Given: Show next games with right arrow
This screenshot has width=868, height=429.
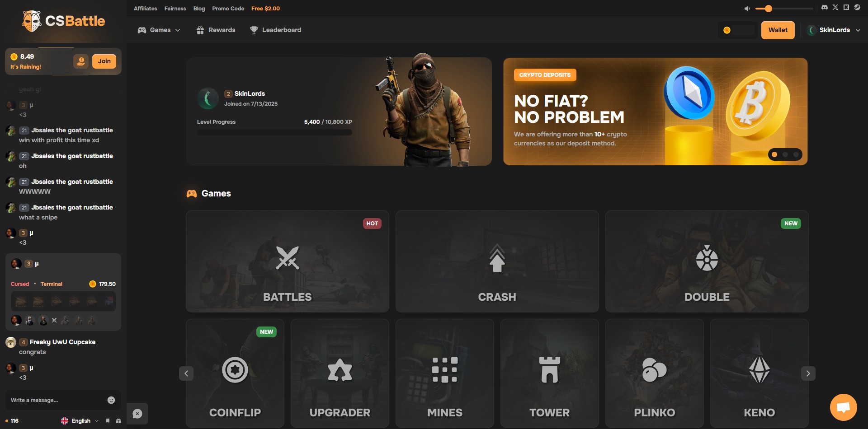Looking at the screenshot, I should [808, 373].
